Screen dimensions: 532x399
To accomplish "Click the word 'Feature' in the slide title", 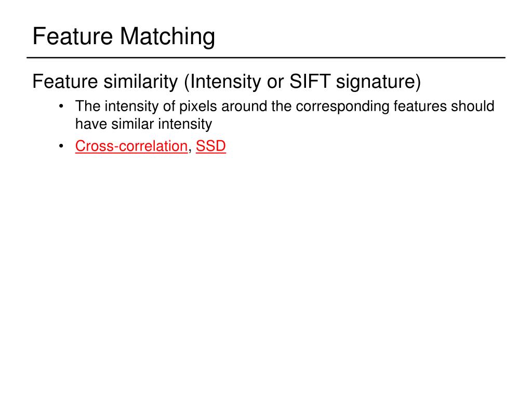I will click(x=73, y=36).
